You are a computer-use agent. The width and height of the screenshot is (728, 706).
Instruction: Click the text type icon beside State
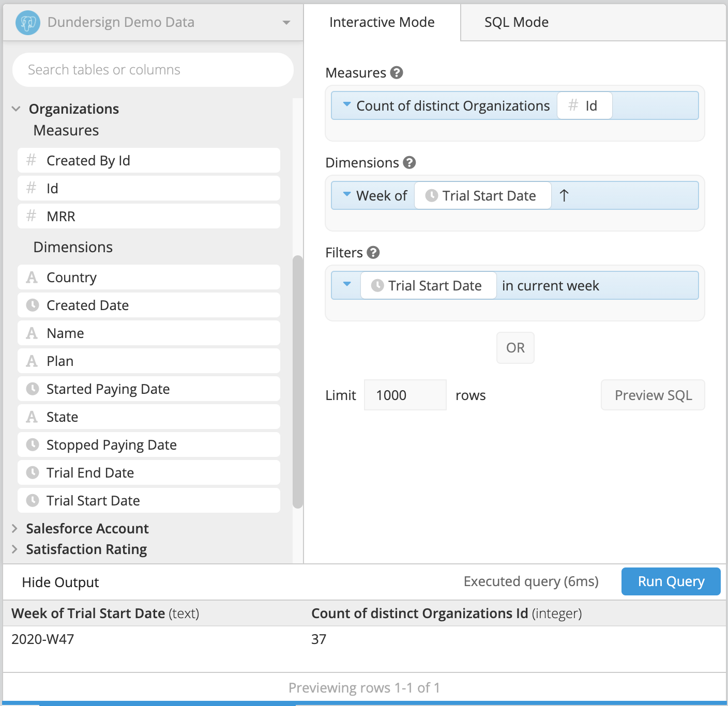point(32,417)
